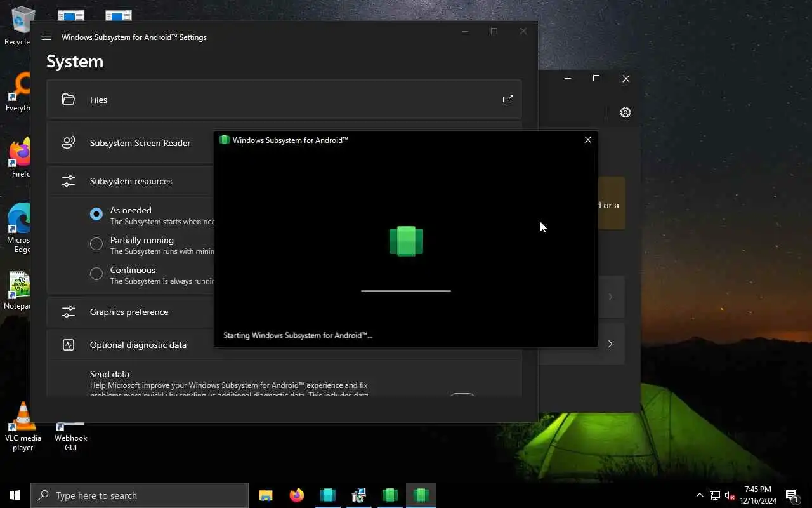Open the clock and date flyout
The height and width of the screenshot is (508, 812).
[x=758, y=495]
